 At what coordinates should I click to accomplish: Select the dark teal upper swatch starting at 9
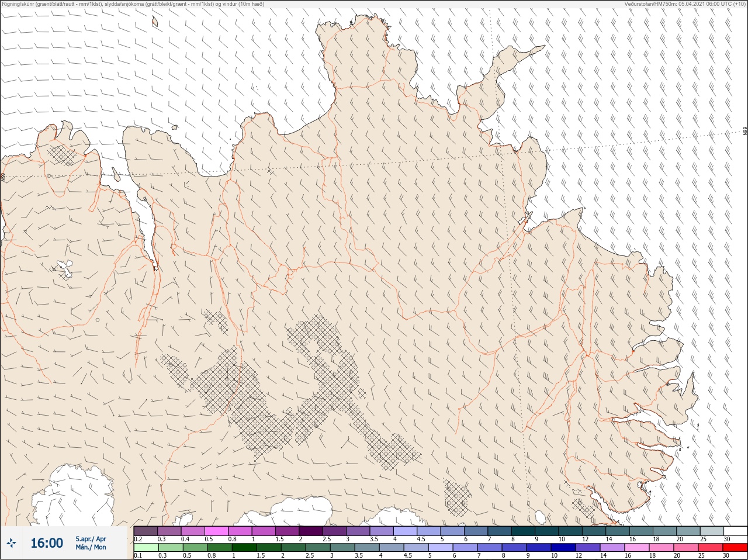546,531
